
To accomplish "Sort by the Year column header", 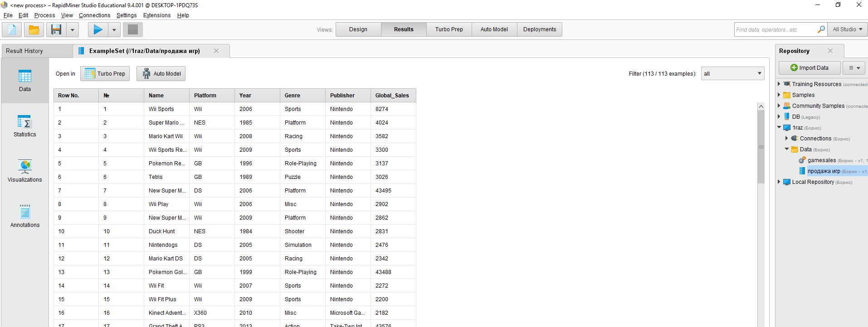I will tap(257, 96).
